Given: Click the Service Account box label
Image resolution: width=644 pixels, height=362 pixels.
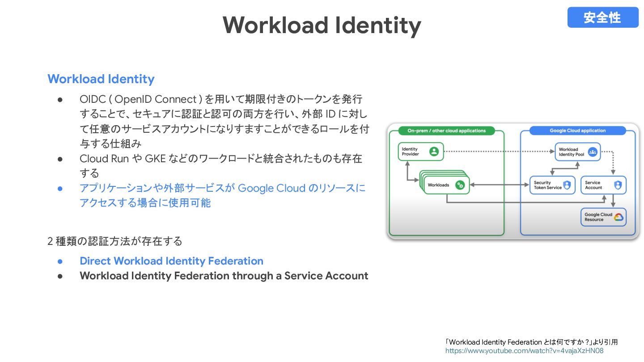Looking at the screenshot, I should [593, 185].
